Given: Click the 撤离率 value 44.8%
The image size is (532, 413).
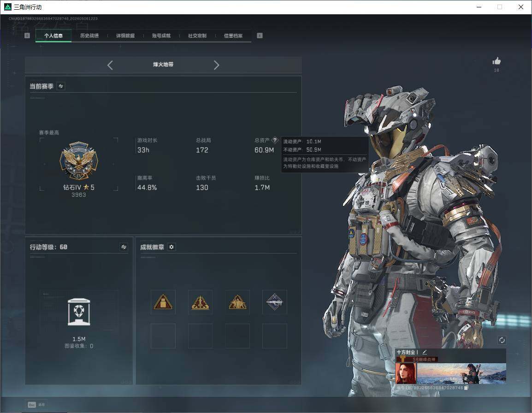Looking at the screenshot, I should 147,188.
